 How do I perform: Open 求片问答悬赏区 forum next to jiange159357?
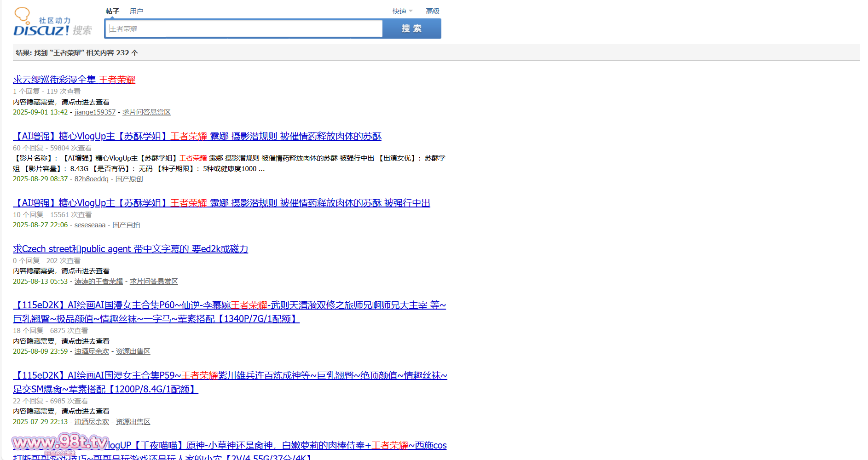point(146,112)
